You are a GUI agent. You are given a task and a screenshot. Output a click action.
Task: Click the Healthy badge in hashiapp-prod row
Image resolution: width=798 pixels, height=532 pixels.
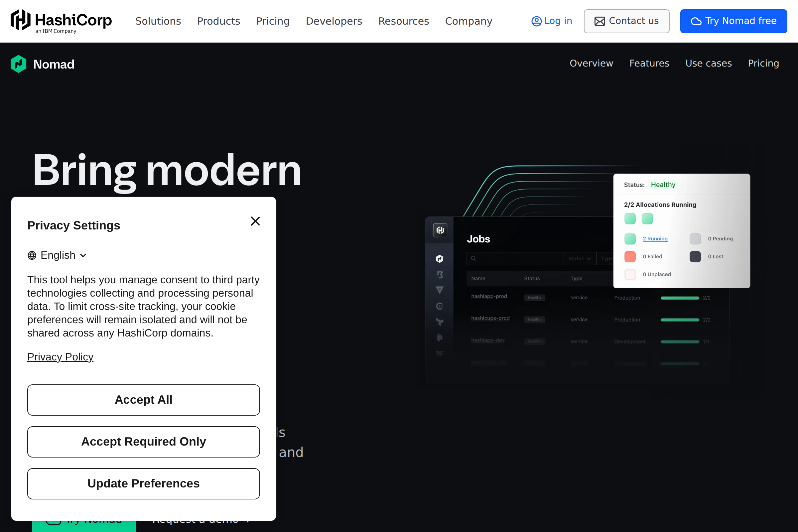click(x=534, y=298)
